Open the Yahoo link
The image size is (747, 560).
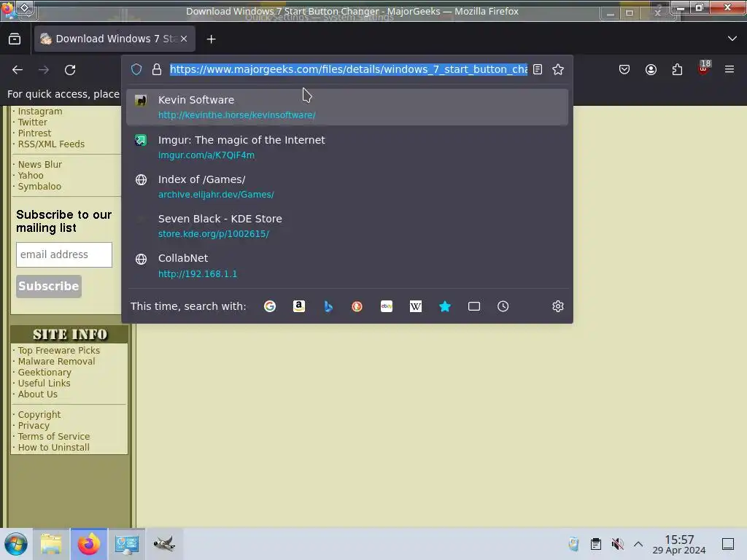click(x=31, y=176)
